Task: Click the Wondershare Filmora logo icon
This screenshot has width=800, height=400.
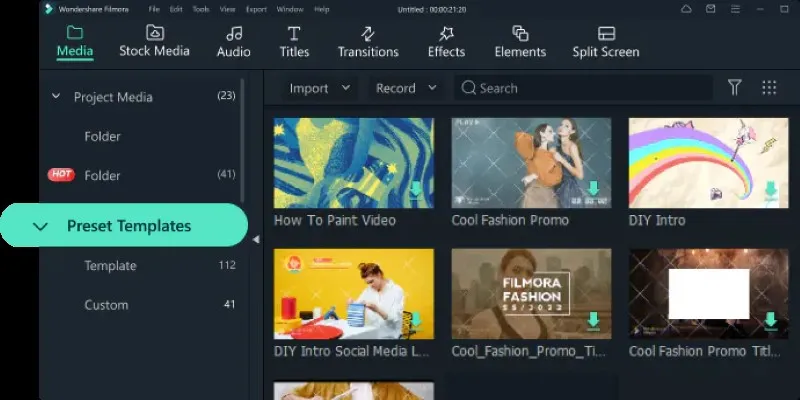Action: (48, 9)
